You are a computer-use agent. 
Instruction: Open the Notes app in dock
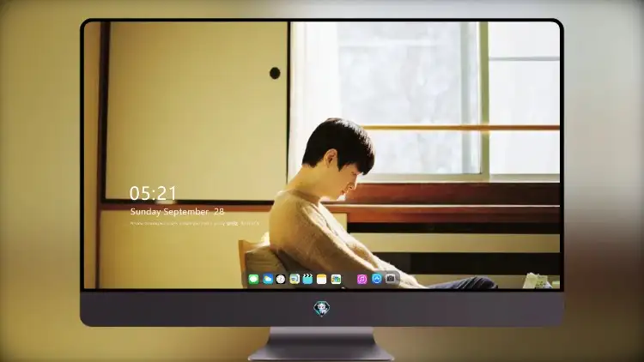tap(322, 279)
